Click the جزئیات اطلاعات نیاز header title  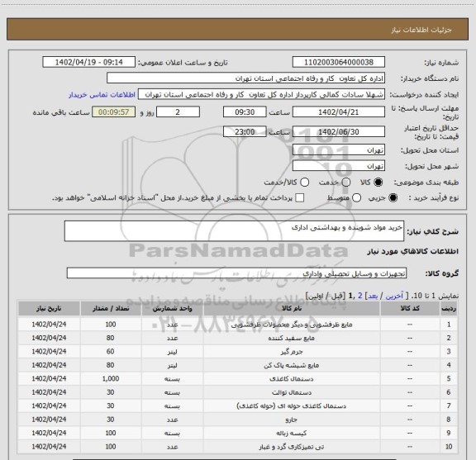pyautogui.click(x=421, y=30)
